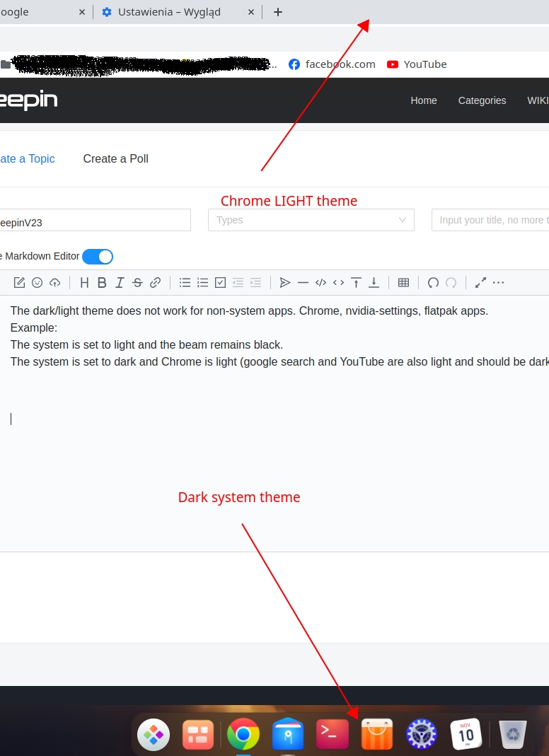Switch to the Create a Poll tab
The width and height of the screenshot is (549, 756).
click(116, 158)
